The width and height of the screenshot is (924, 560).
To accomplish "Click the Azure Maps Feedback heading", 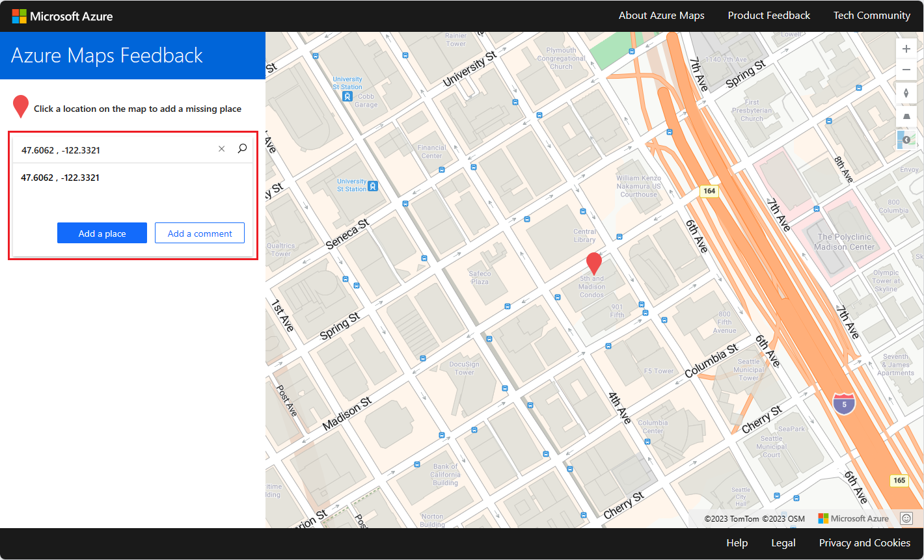I will (107, 55).
